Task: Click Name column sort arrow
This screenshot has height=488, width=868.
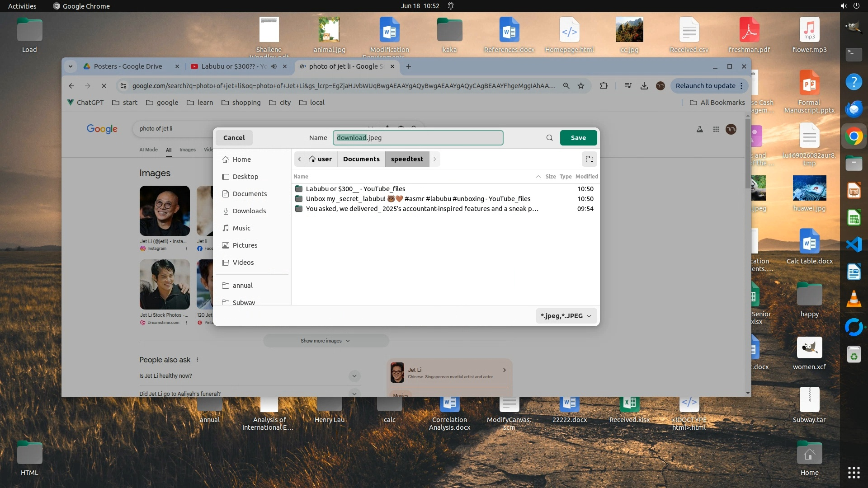Action: click(x=538, y=177)
